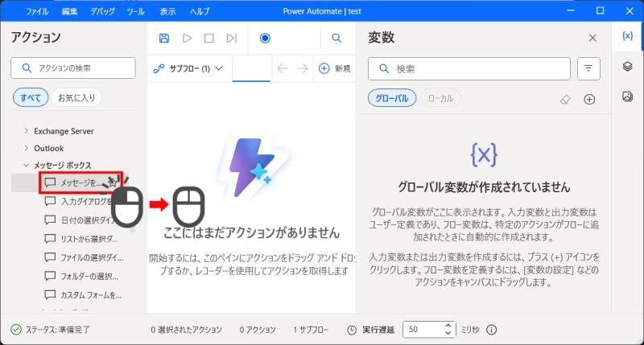The height and width of the screenshot is (345, 644).
Task: Maximize the Power Automate window
Action: coord(600,11)
